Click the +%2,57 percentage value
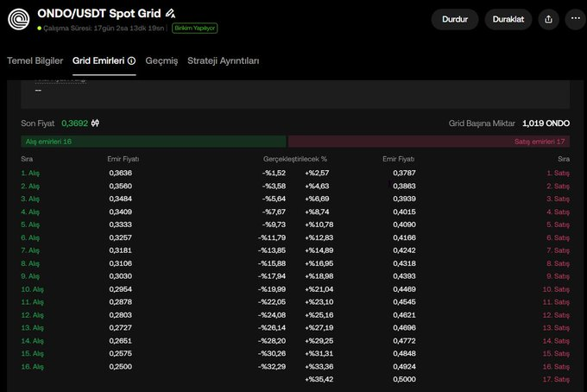Viewport: 587px width, 392px height. 317,173
